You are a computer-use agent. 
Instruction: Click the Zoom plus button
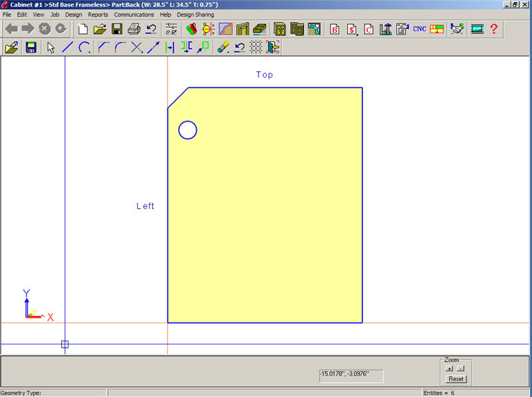450,368
